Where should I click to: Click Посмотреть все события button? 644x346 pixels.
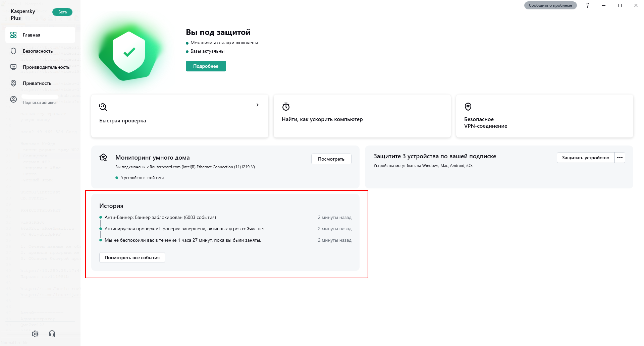(x=132, y=257)
